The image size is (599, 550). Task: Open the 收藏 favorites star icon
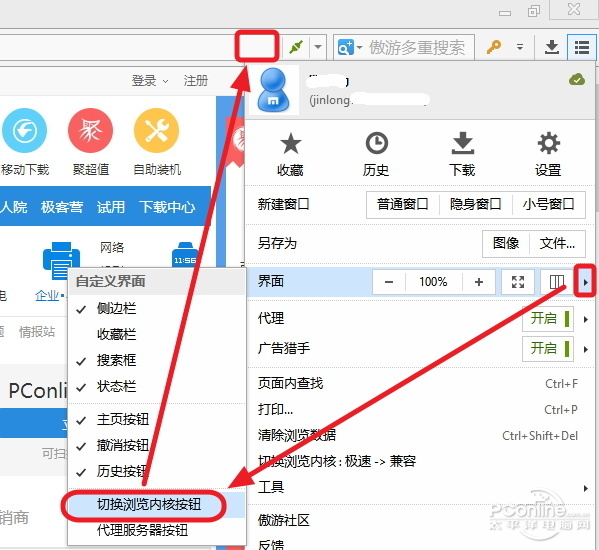291,144
